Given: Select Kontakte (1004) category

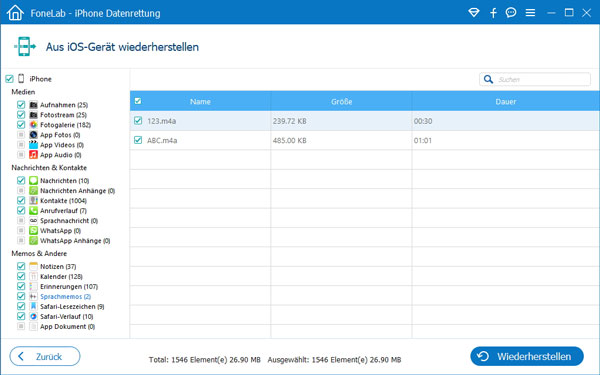Looking at the screenshot, I should point(63,201).
